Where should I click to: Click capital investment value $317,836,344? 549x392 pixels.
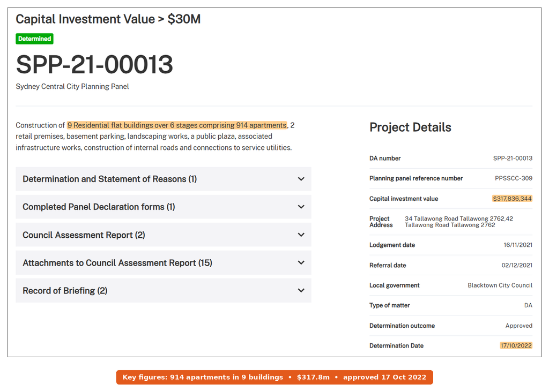click(512, 199)
